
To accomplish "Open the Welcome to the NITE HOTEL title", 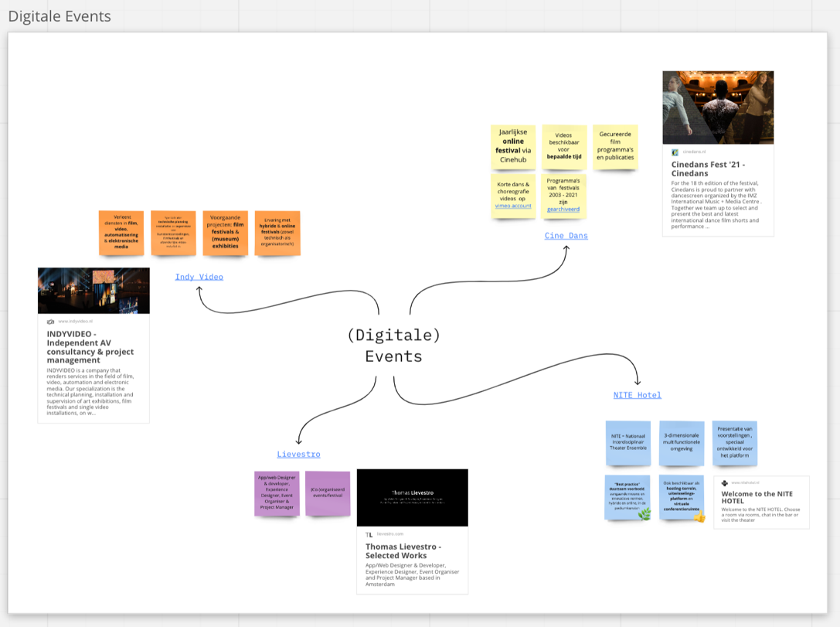I will click(x=757, y=497).
